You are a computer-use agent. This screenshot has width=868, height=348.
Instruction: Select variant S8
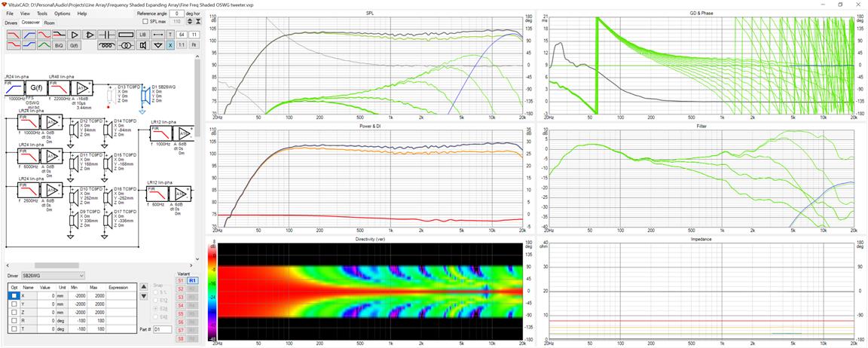180,337
